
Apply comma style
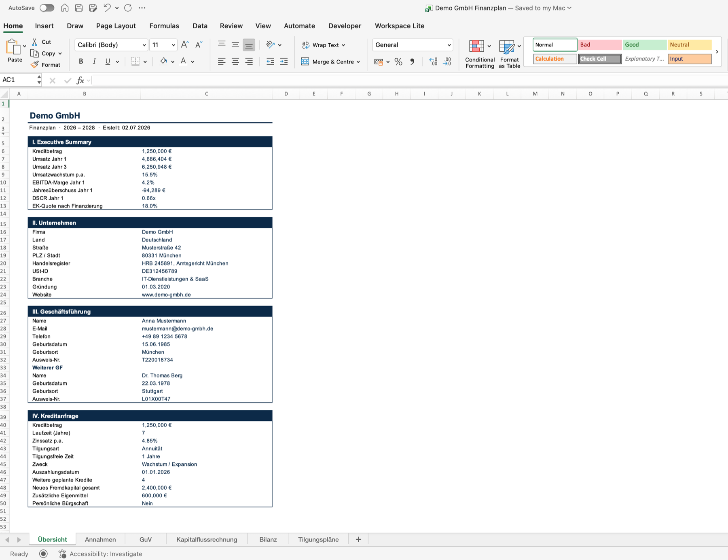[412, 62]
